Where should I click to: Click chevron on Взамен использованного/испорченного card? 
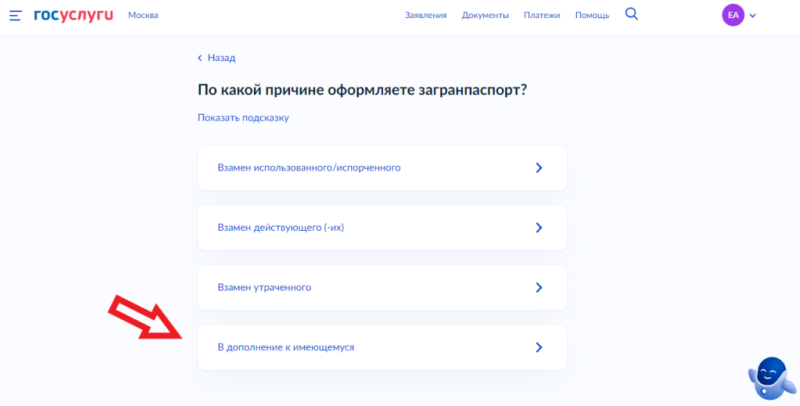[x=538, y=168]
